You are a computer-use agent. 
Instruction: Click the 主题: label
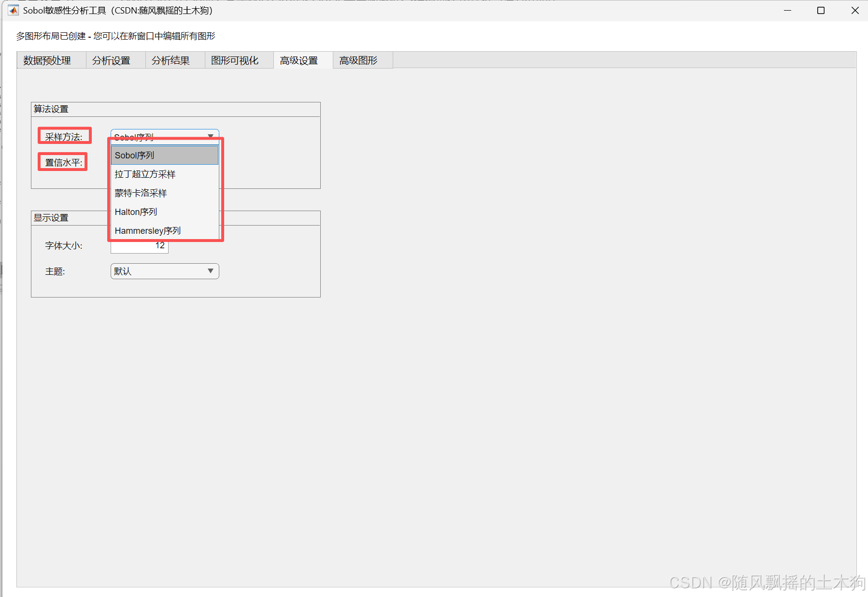point(55,271)
